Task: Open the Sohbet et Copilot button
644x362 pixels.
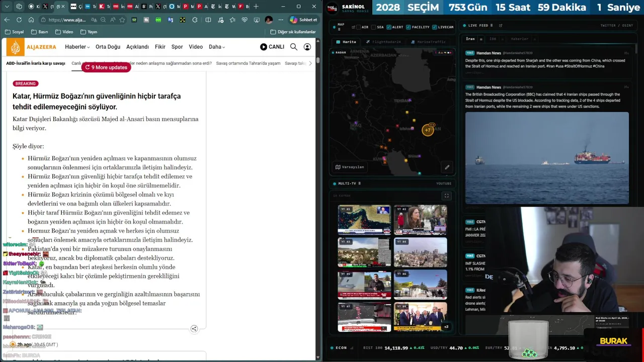Action: [x=303, y=20]
